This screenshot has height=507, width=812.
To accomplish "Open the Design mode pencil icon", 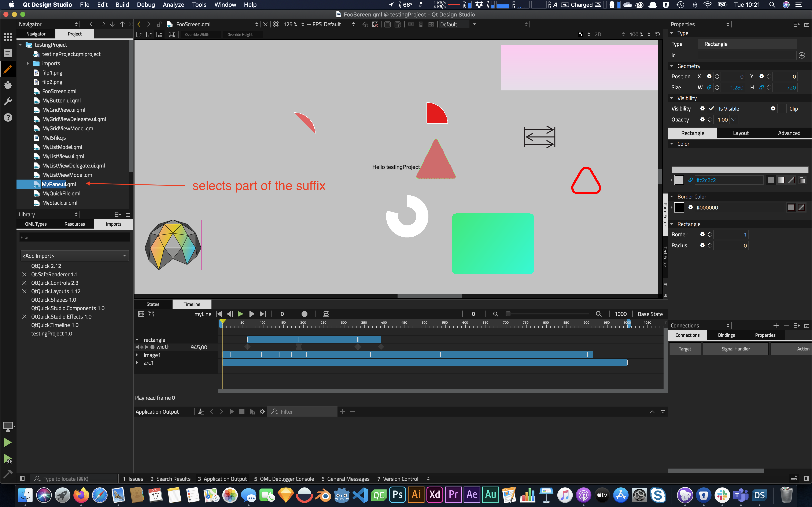I will (x=8, y=69).
